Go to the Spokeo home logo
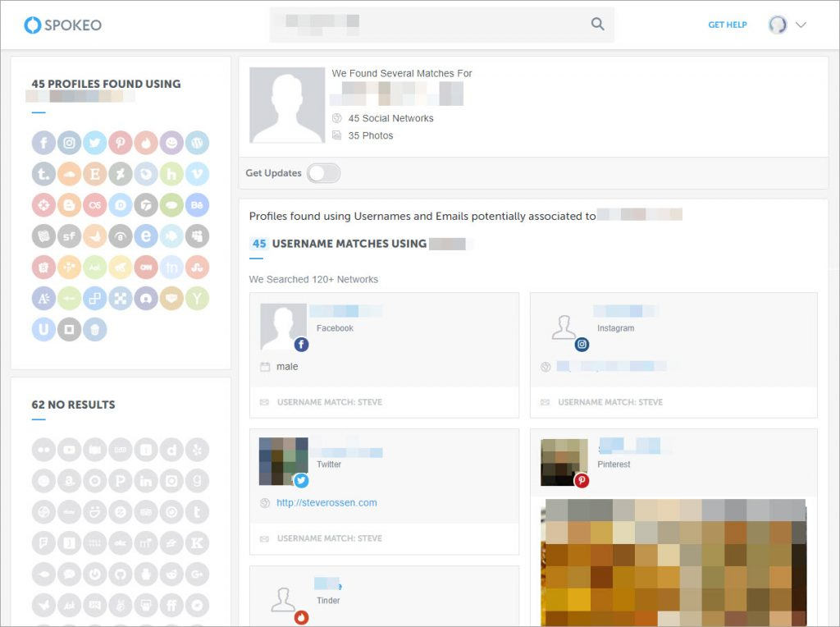The height and width of the screenshot is (627, 840). coord(62,25)
